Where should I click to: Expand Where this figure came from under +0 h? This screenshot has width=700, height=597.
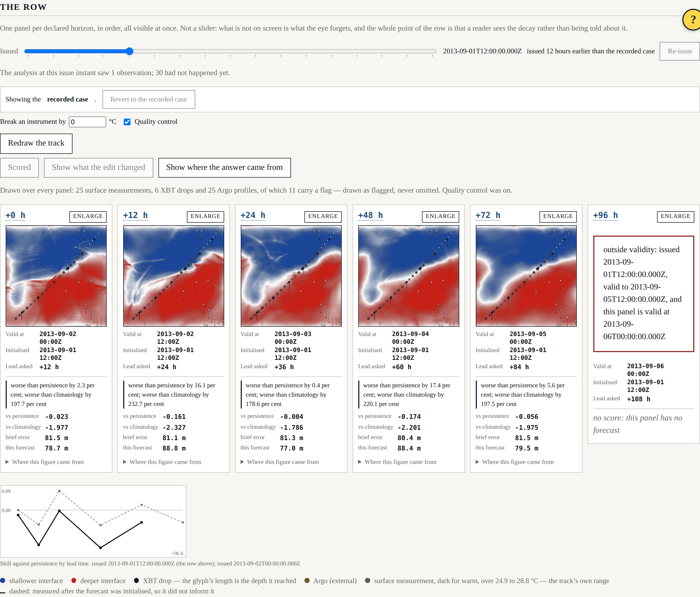pyautogui.click(x=45, y=462)
